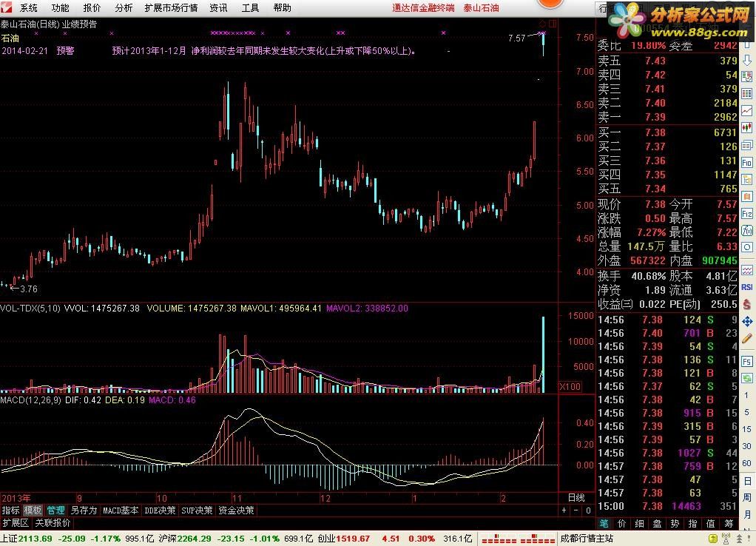
Task: Click the tree structure icon in sidebar
Action: point(747,180)
